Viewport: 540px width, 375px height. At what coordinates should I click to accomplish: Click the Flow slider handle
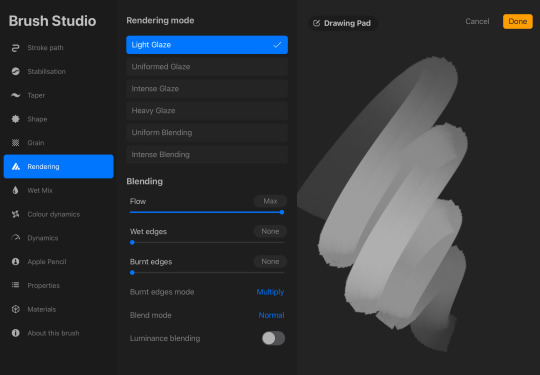tap(282, 212)
